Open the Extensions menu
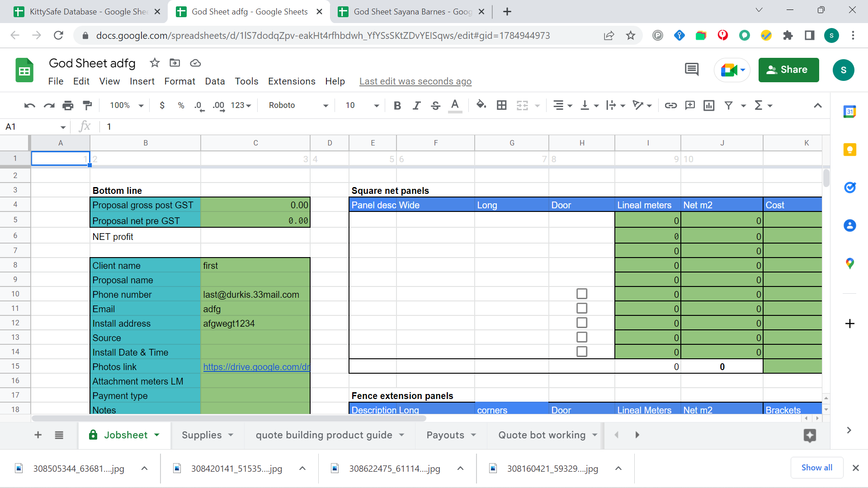Image resolution: width=868 pixels, height=488 pixels. click(292, 81)
